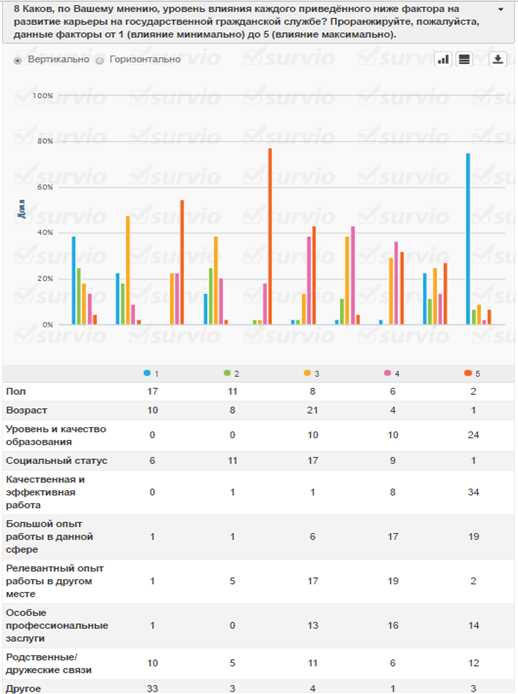
Task: Toggle legend series 5 red marker
Action: (468, 373)
